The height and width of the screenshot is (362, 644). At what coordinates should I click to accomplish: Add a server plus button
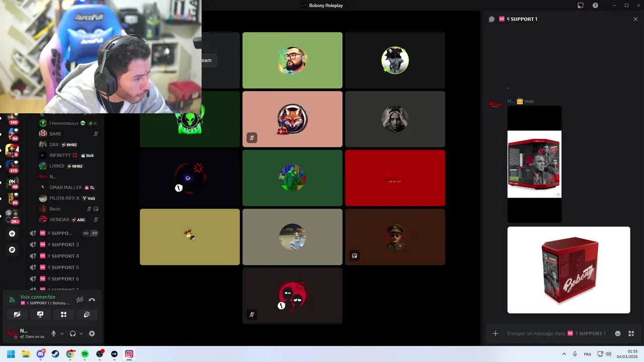[x=12, y=233]
